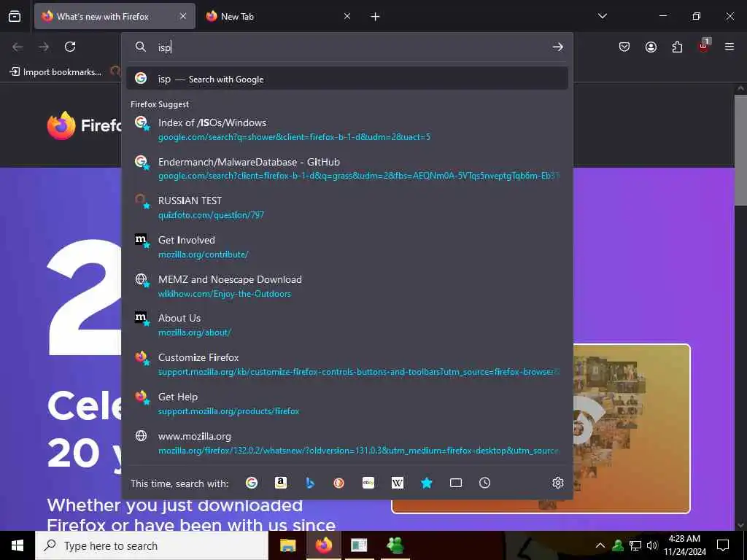Close the What's new with Firefox tab
This screenshot has width=747, height=560.
(x=183, y=16)
